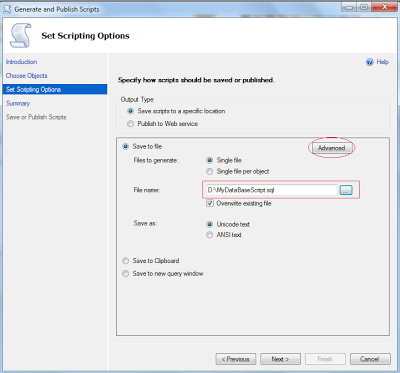
Task: Click the Previous button
Action: (236, 359)
